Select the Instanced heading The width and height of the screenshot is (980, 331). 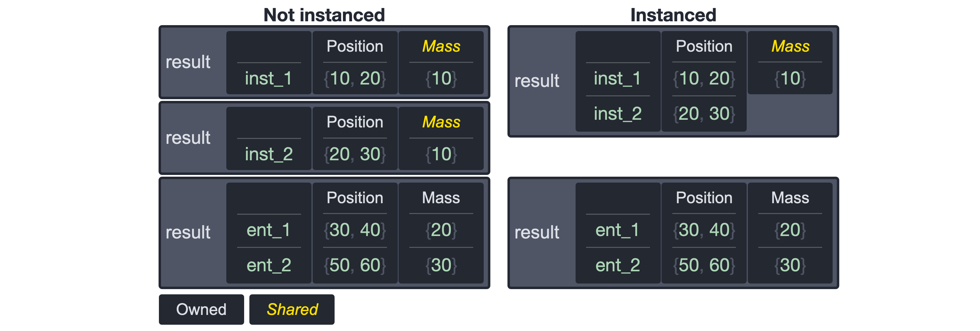pos(673,15)
